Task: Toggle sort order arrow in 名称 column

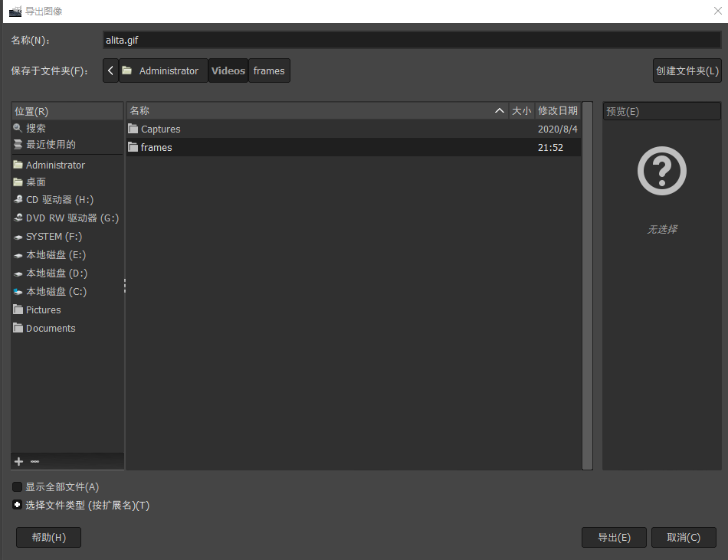Action: tap(500, 110)
